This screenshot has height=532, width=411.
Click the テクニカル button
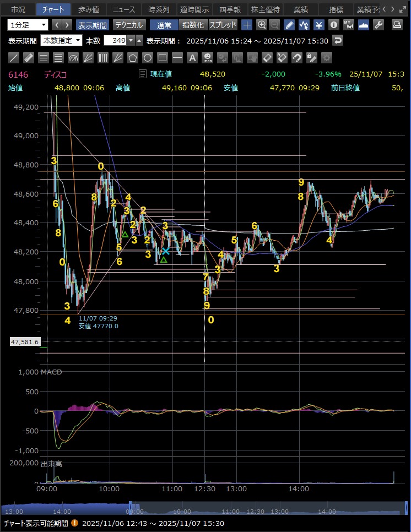129,25
